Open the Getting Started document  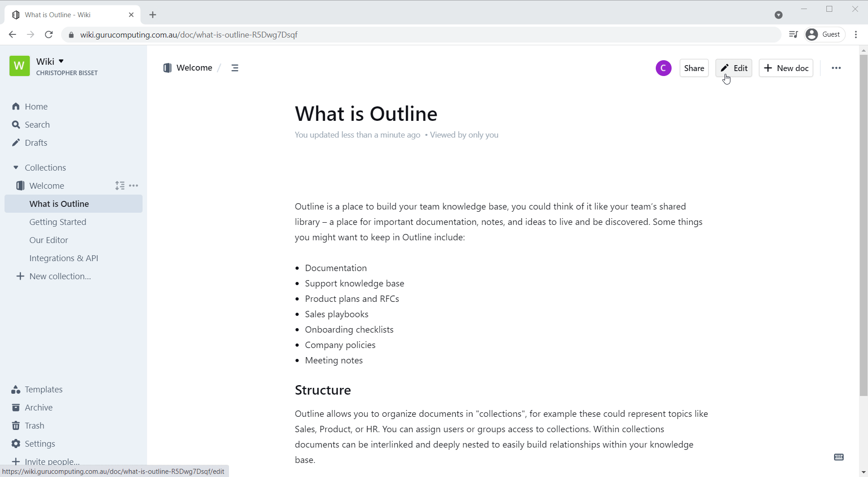(x=58, y=222)
